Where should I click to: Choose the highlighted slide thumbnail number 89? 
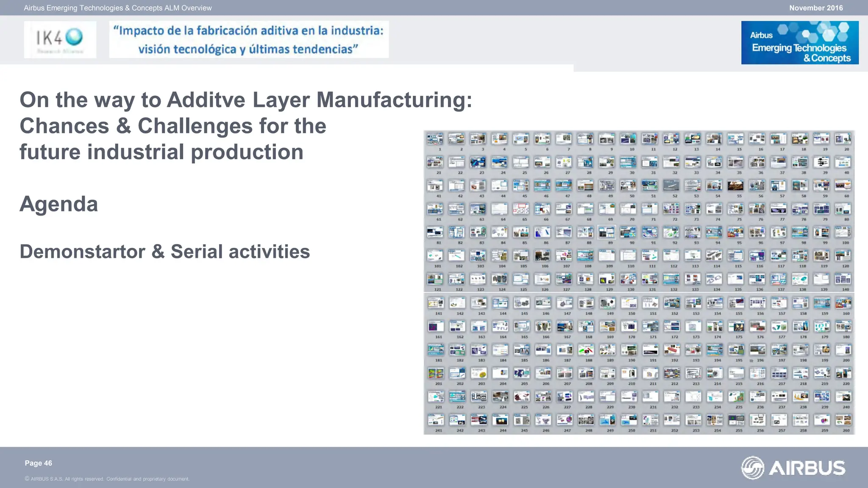606,232
